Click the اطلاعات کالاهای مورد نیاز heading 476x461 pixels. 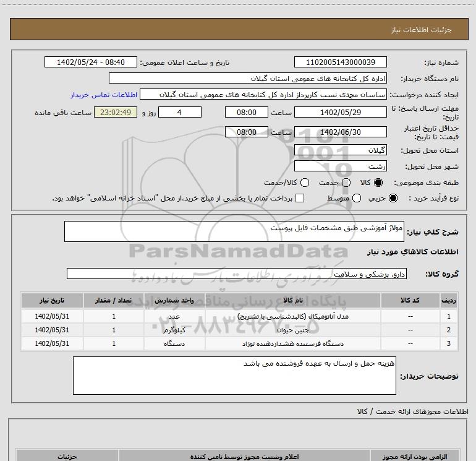(412, 252)
